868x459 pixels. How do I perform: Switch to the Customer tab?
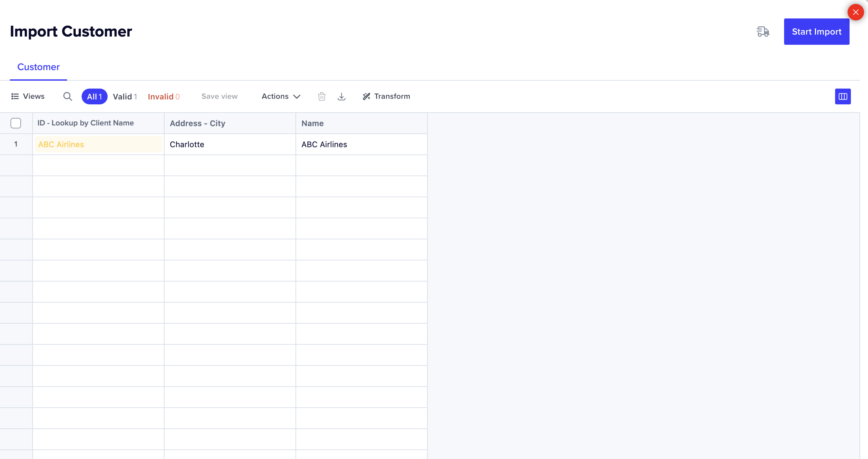(38, 67)
